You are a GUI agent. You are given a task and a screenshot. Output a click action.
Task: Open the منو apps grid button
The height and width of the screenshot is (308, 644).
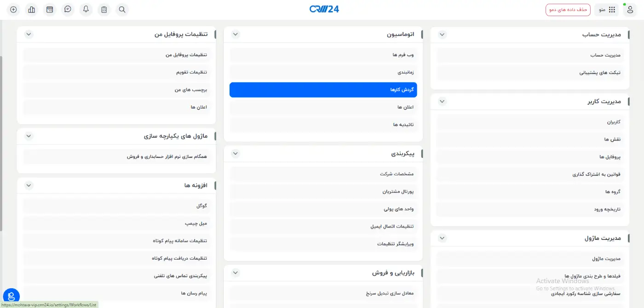pos(607,10)
